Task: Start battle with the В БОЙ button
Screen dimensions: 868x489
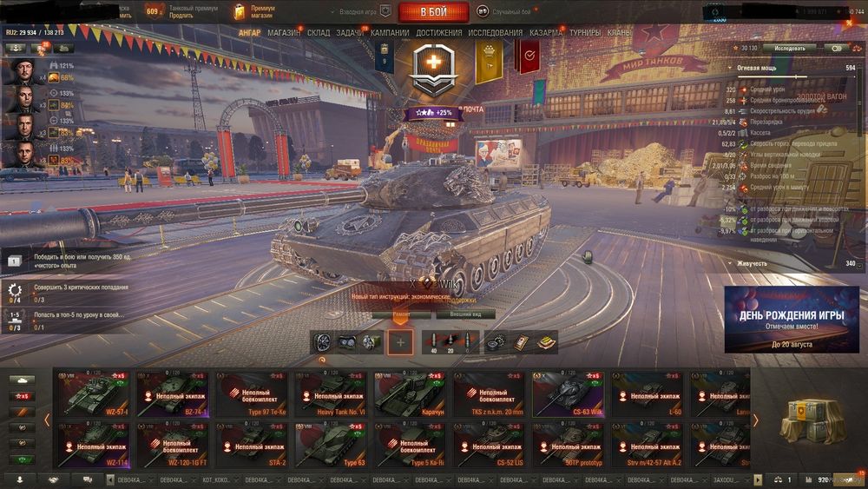Action: (x=433, y=11)
